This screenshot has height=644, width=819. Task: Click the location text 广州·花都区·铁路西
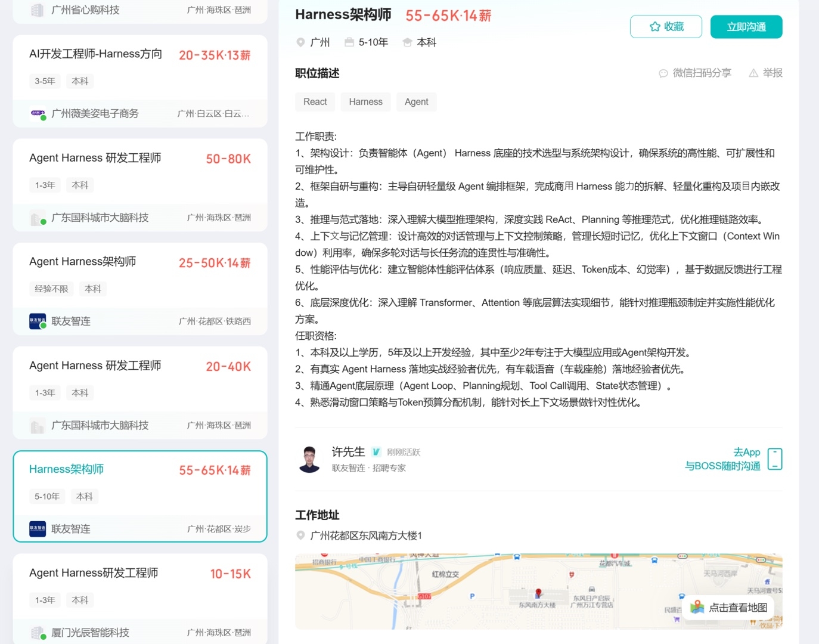pyautogui.click(x=215, y=321)
